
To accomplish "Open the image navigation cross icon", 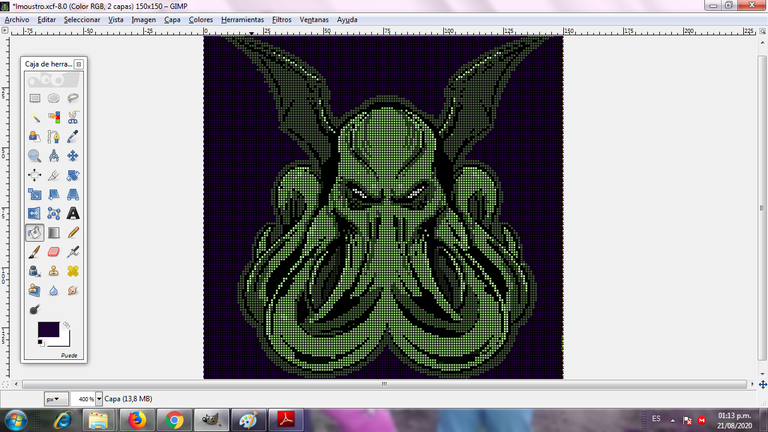I will [x=763, y=384].
